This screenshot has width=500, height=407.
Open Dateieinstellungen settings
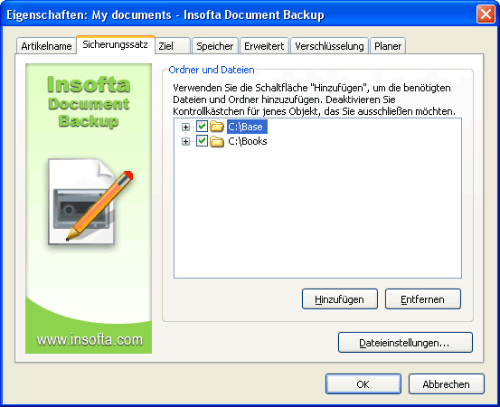click(405, 342)
